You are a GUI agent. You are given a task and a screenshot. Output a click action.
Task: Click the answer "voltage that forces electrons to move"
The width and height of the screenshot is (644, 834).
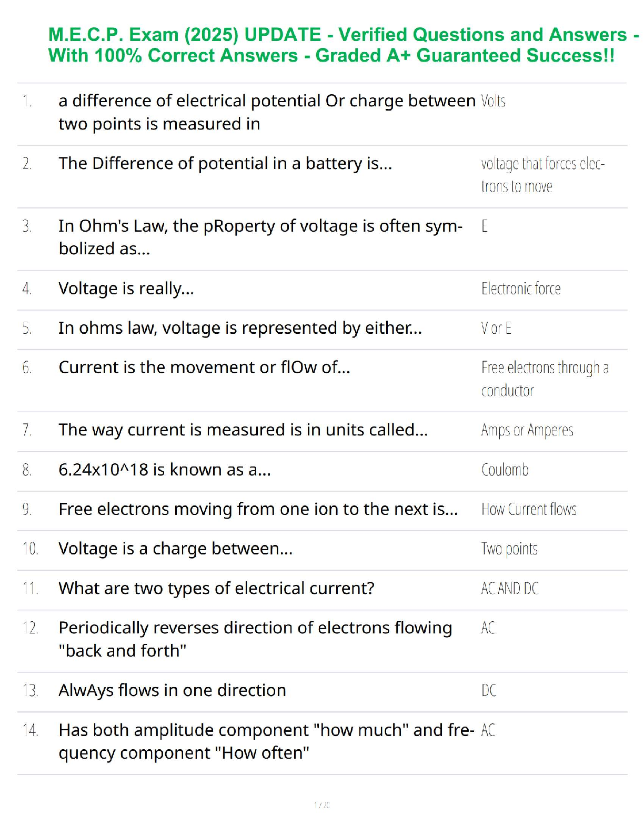click(x=542, y=175)
